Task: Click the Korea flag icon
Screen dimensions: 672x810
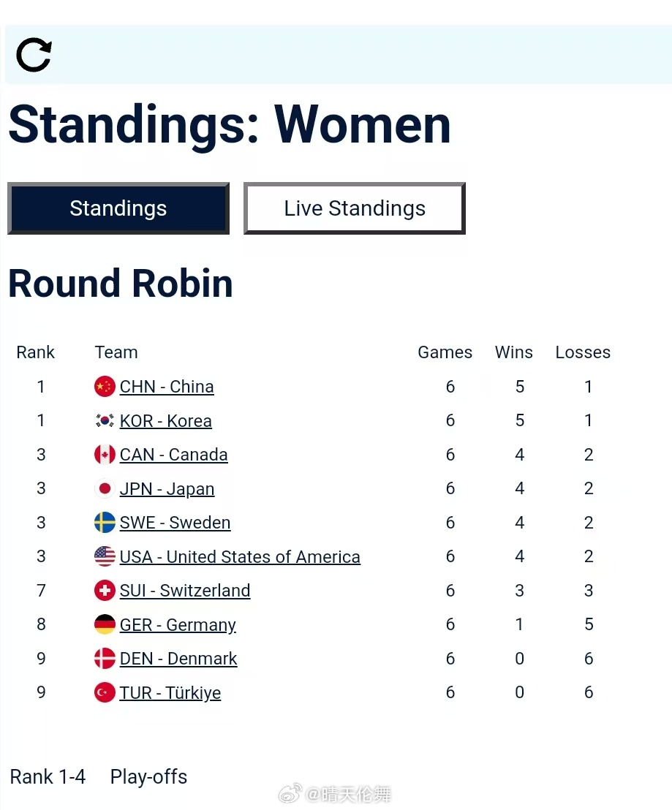Action: [105, 421]
